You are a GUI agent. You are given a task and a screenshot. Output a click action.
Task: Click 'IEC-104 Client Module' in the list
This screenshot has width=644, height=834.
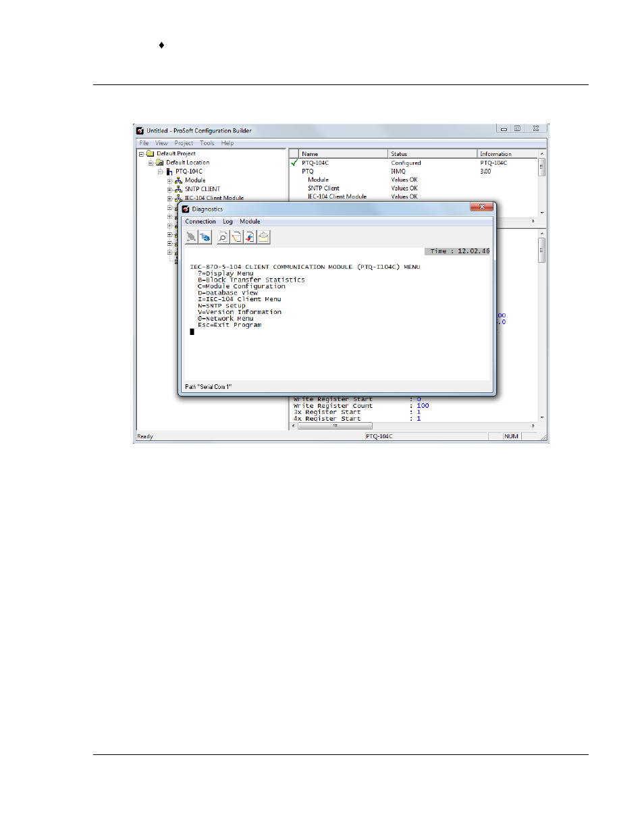[337, 197]
